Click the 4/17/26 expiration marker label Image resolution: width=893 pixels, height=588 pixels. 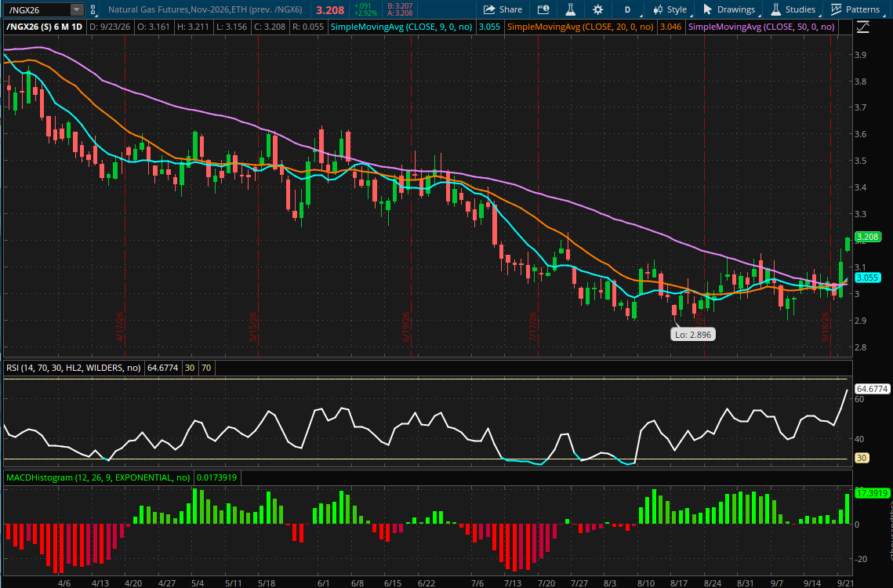pos(120,327)
